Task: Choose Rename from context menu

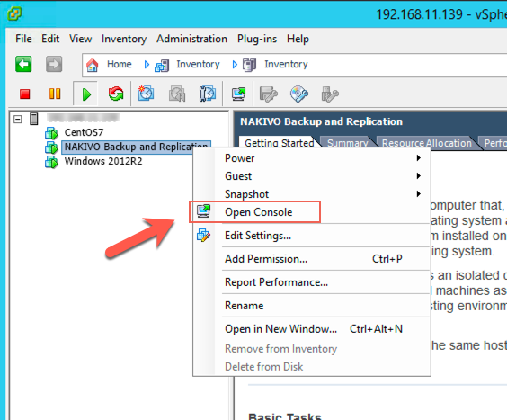Action: 312,306
